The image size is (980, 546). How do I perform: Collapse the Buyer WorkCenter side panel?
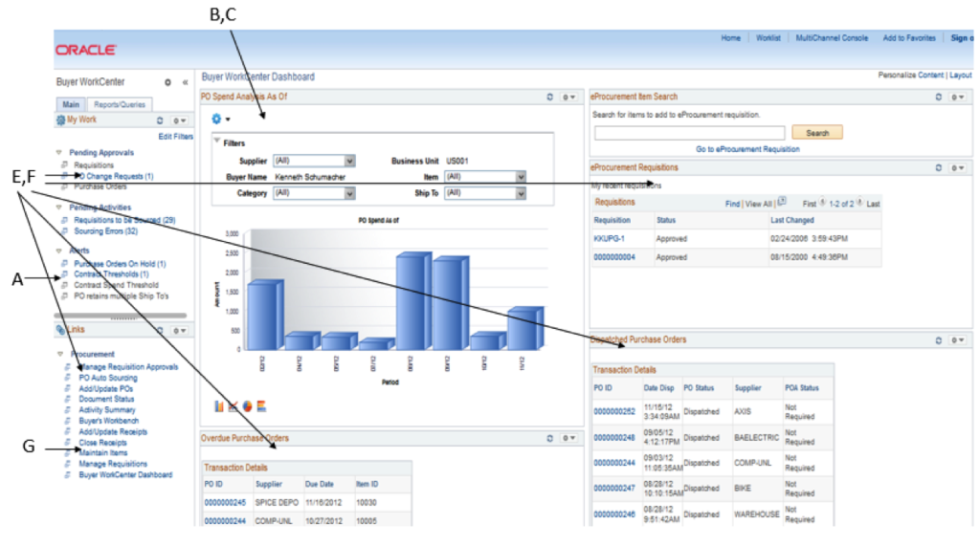pyautogui.click(x=186, y=83)
